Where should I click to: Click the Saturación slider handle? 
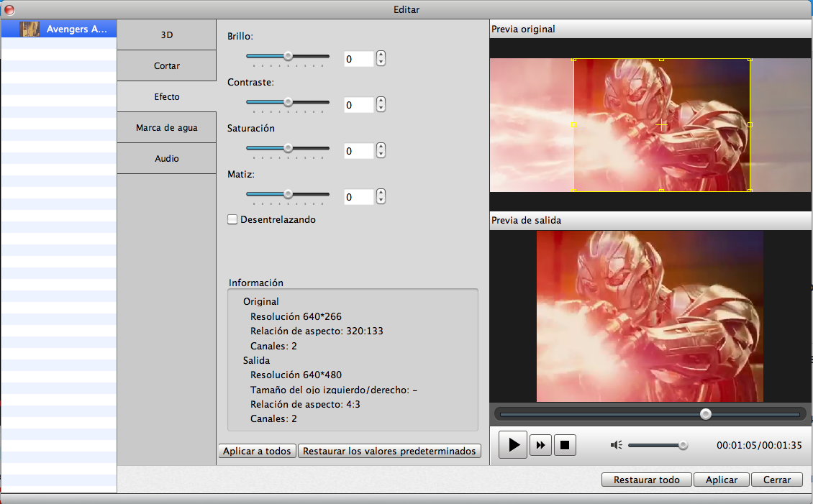(x=288, y=148)
